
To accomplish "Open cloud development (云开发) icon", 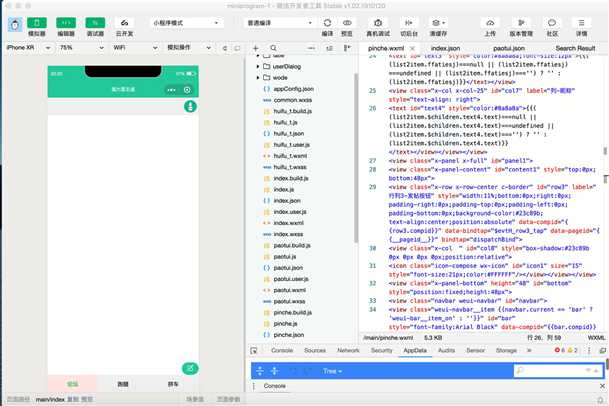I will pyautogui.click(x=124, y=23).
